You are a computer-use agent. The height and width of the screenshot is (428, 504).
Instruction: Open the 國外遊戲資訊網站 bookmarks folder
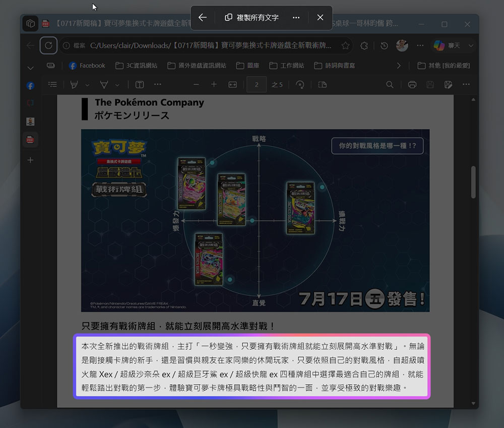[x=197, y=66]
